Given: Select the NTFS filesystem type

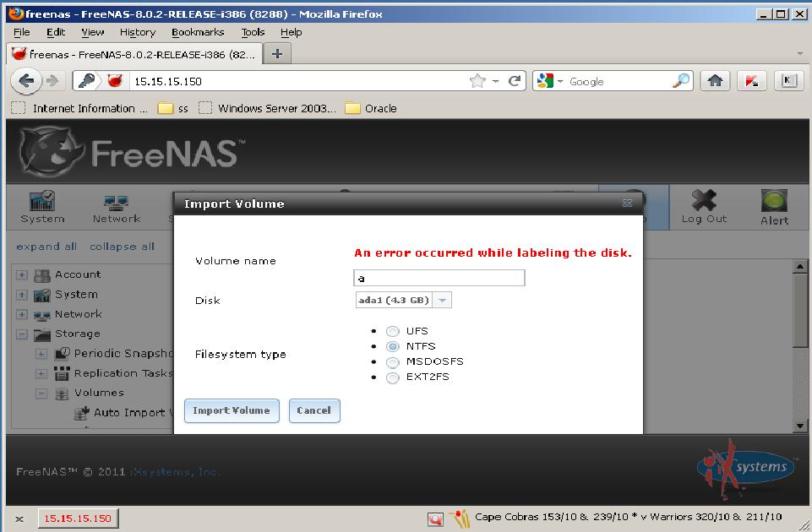Looking at the screenshot, I should click(393, 346).
